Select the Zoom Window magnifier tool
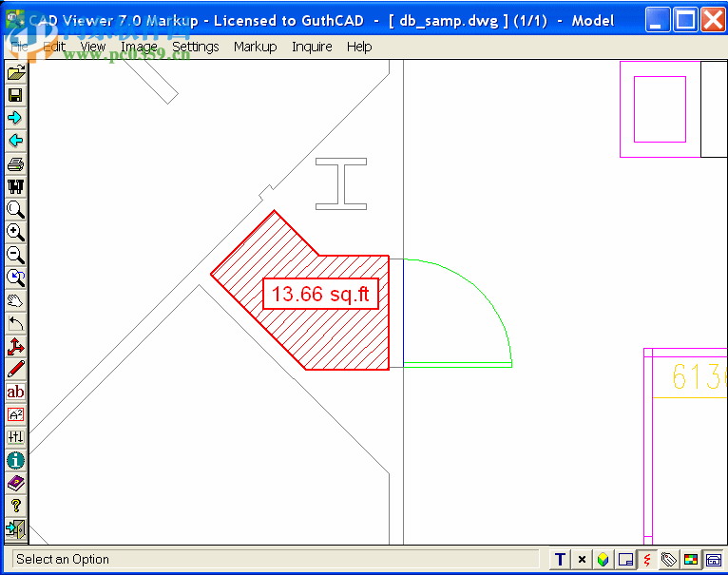Screen dimensions: 728x575 pos(16,209)
